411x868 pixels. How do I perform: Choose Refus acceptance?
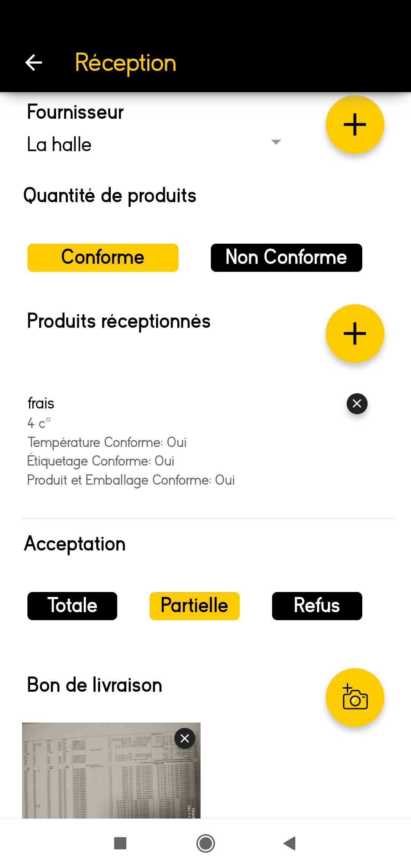point(317,606)
